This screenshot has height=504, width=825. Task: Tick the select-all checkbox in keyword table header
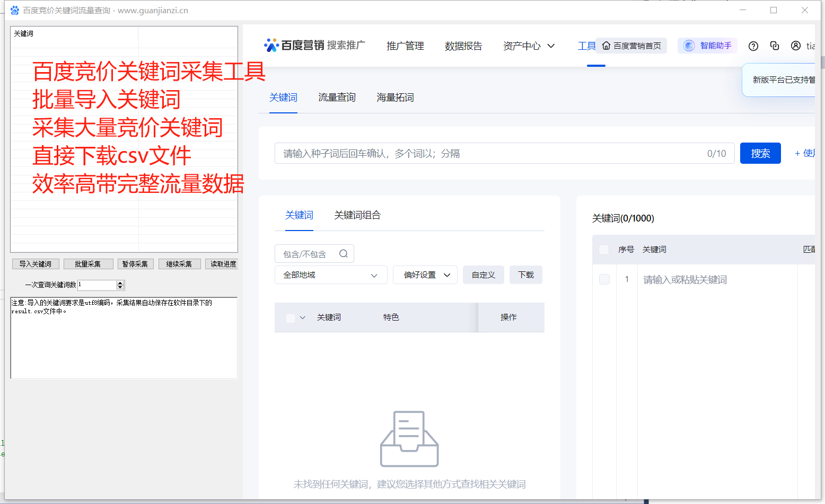click(291, 318)
